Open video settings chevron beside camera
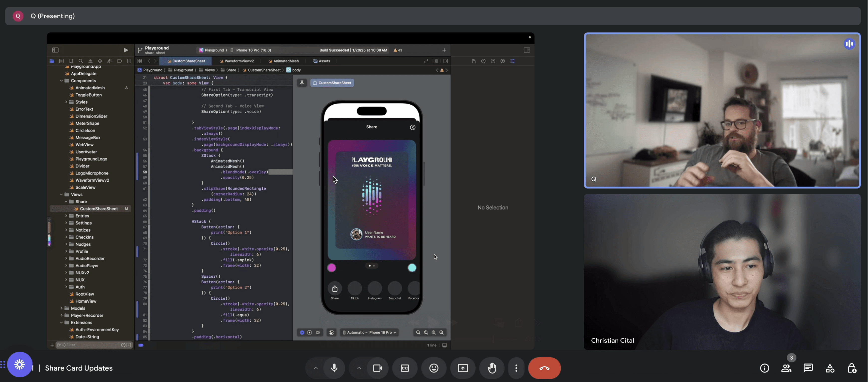The width and height of the screenshot is (868, 382). [359, 368]
